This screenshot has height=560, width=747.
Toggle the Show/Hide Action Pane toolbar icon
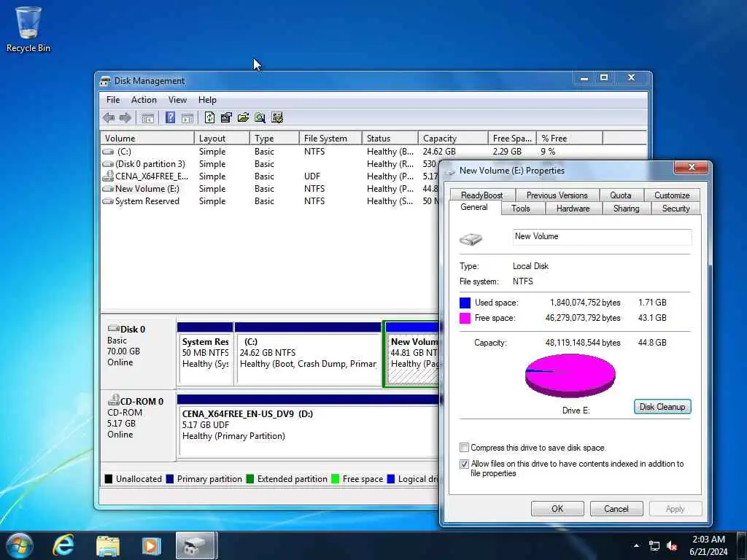187,117
